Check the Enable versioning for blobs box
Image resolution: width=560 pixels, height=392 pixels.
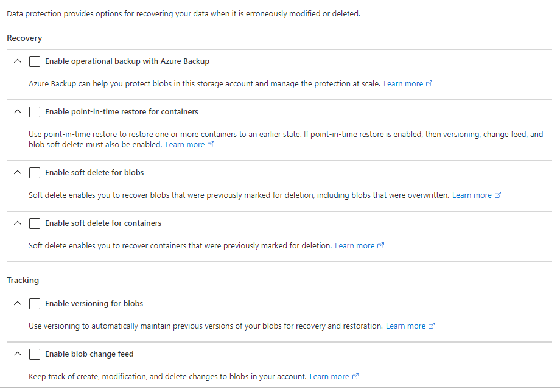click(x=35, y=304)
